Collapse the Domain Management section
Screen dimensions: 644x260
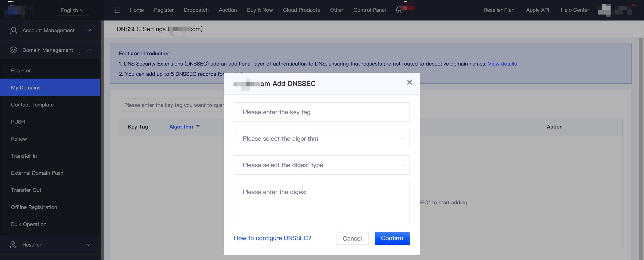click(88, 50)
